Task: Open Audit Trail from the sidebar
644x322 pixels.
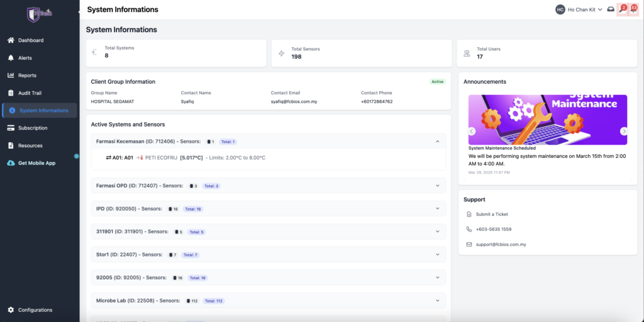Action: (30, 93)
